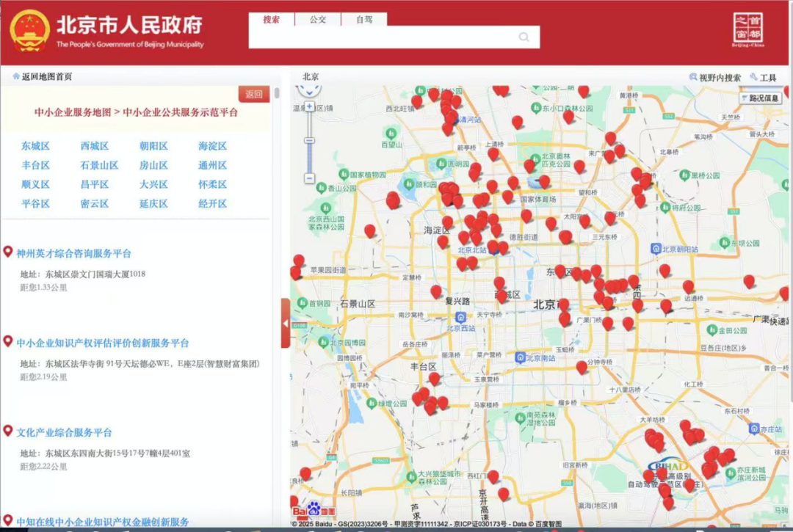
Task: Click the map zoom-out minus button
Action: pos(309,178)
